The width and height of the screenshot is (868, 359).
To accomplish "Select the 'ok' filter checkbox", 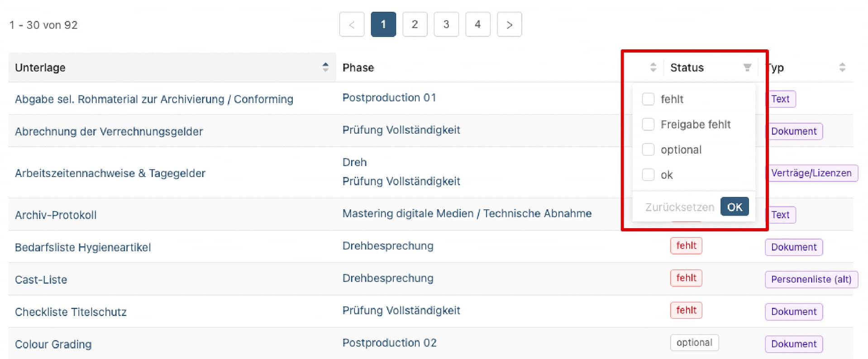I will point(648,175).
